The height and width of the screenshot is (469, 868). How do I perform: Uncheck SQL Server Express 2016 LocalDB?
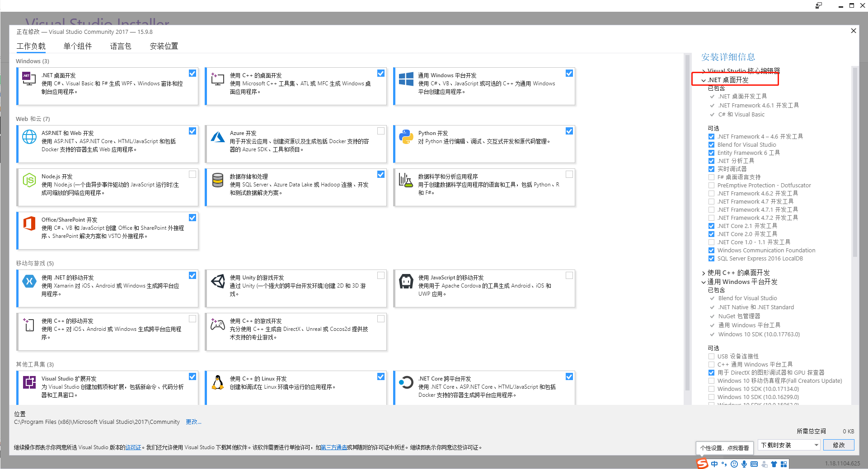pos(711,258)
